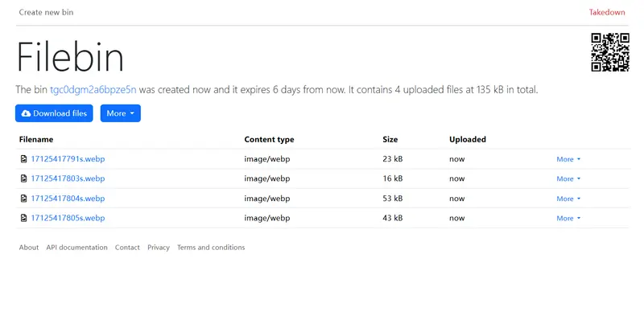Open the Privacy footer link
This screenshot has width=644, height=328.
[159, 248]
